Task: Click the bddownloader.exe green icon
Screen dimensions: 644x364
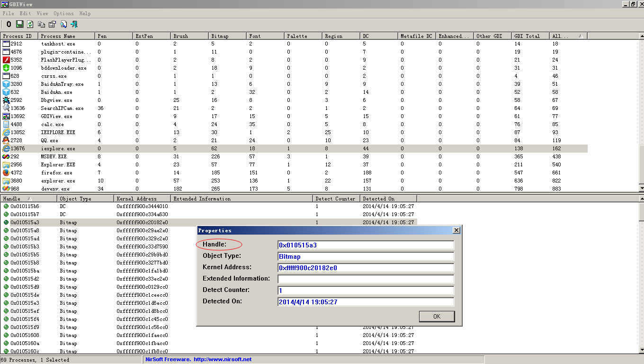Action: 6,68
